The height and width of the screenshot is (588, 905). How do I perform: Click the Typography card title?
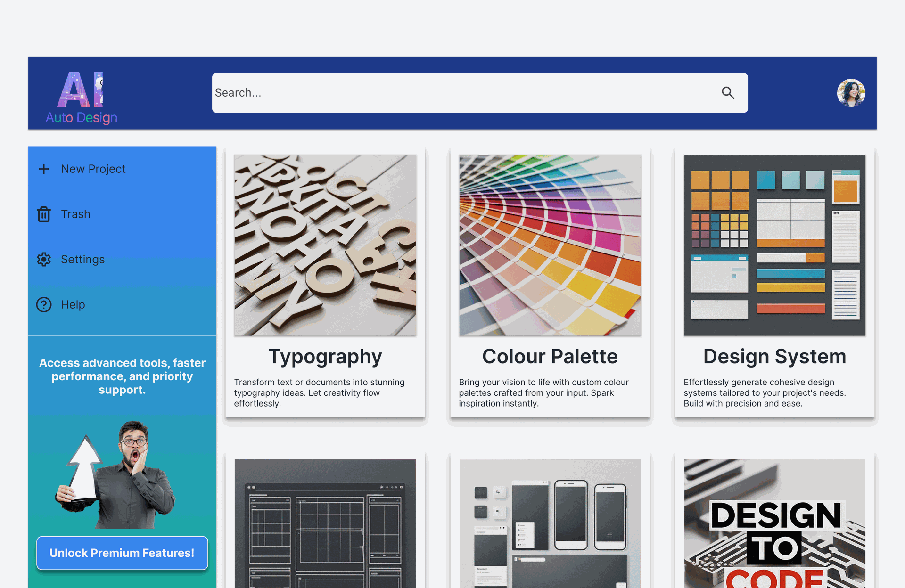coord(325,357)
